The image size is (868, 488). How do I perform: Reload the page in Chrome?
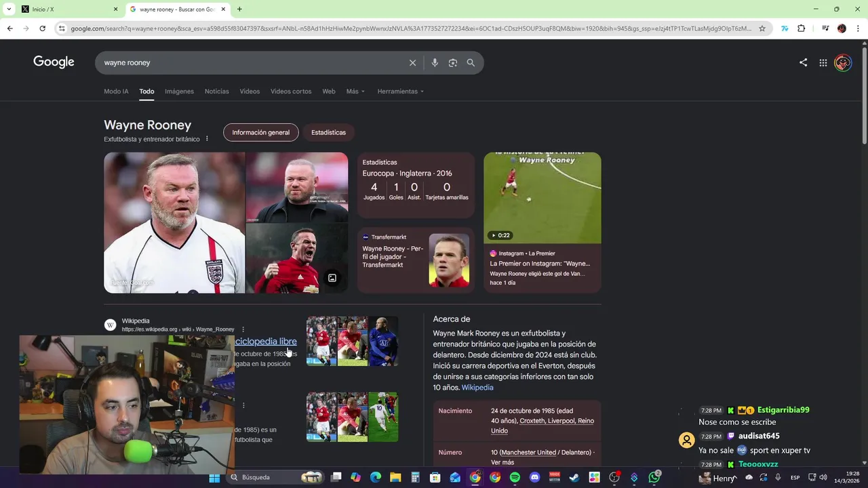(42, 28)
